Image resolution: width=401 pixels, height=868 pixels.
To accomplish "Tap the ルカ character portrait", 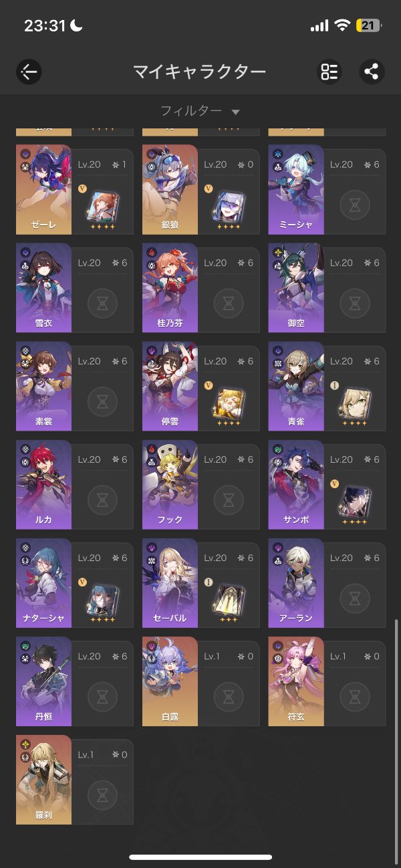I will point(43,484).
